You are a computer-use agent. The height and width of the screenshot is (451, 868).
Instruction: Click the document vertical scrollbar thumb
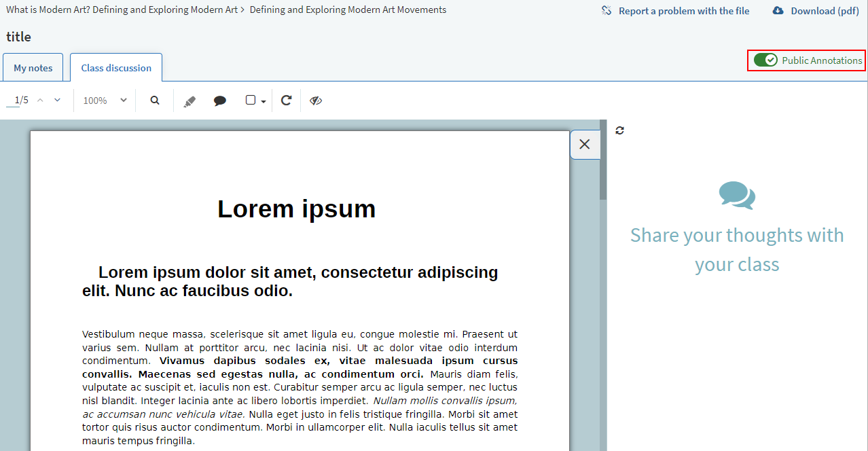[x=603, y=160]
